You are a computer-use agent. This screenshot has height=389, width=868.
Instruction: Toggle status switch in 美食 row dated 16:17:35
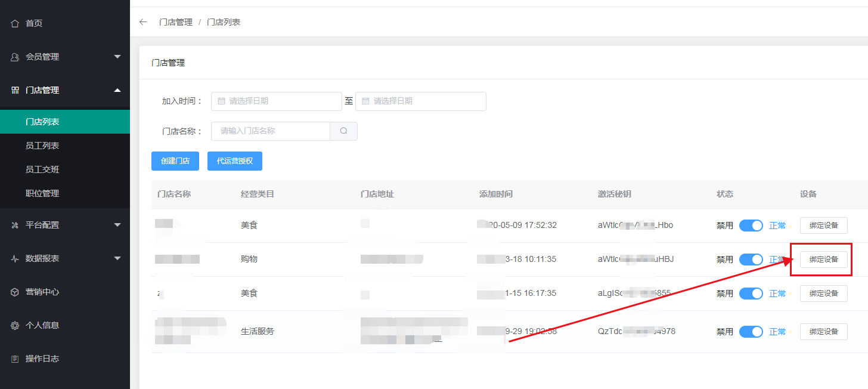pos(751,294)
